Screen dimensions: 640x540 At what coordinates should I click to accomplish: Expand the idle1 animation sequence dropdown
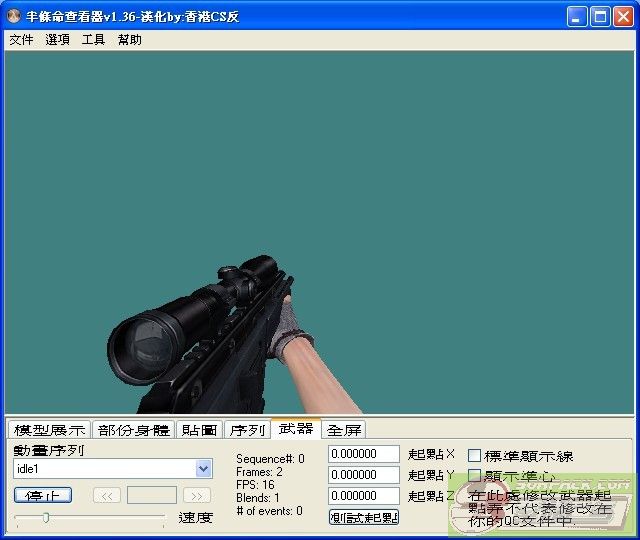pos(204,469)
